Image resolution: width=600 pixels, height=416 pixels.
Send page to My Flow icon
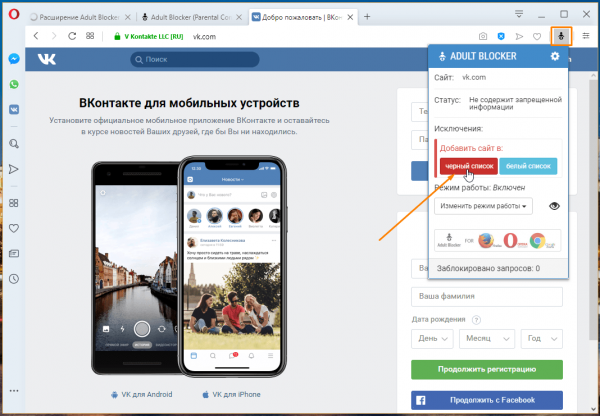pos(519,36)
